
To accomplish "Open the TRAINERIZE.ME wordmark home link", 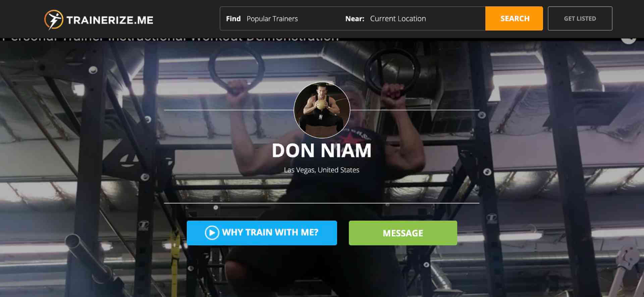I will coord(110,20).
